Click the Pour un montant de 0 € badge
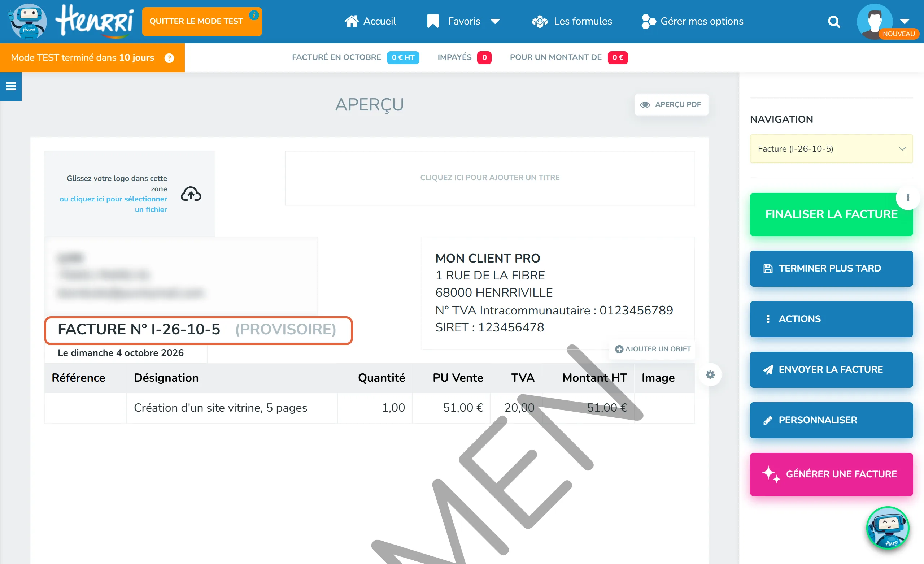The width and height of the screenshot is (924, 564). click(617, 58)
